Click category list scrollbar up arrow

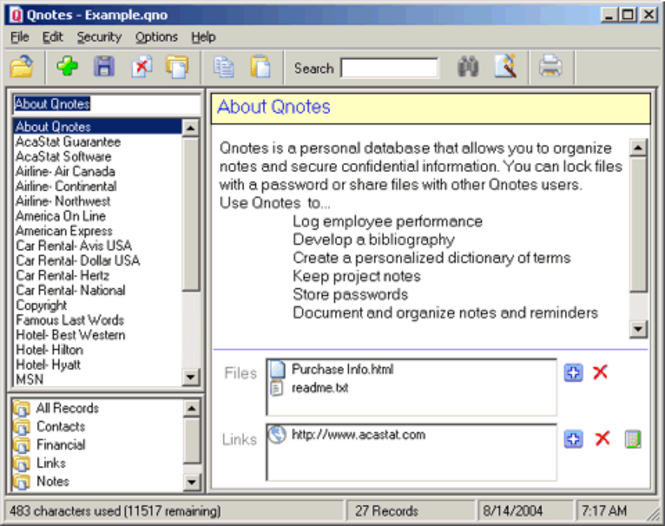tap(191, 408)
